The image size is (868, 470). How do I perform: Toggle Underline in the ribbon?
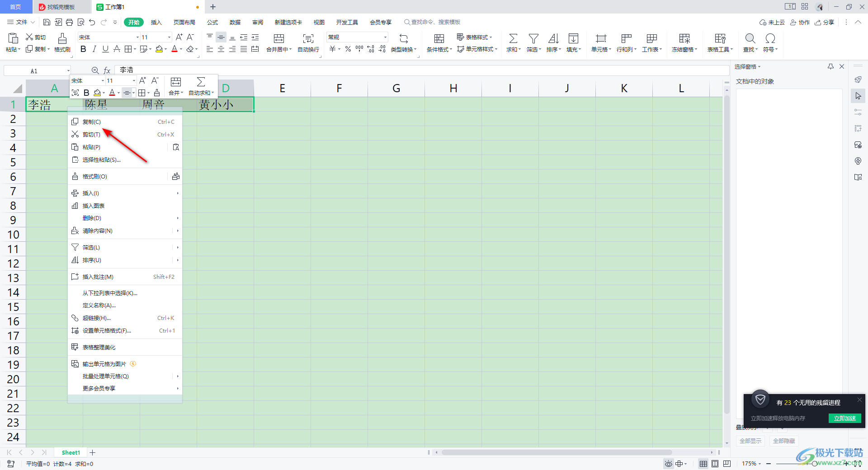[x=105, y=49]
